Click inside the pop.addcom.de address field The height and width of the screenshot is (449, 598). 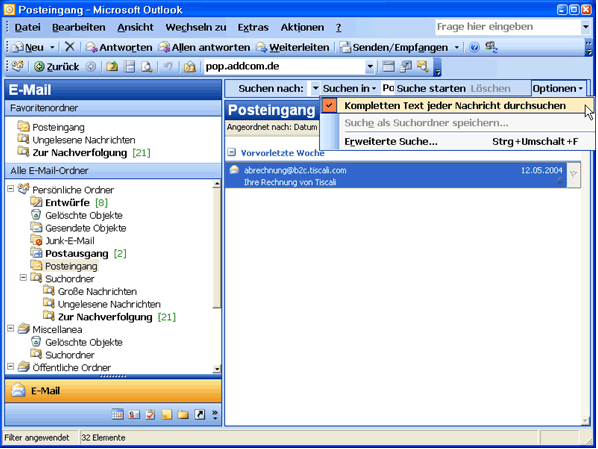(285, 66)
